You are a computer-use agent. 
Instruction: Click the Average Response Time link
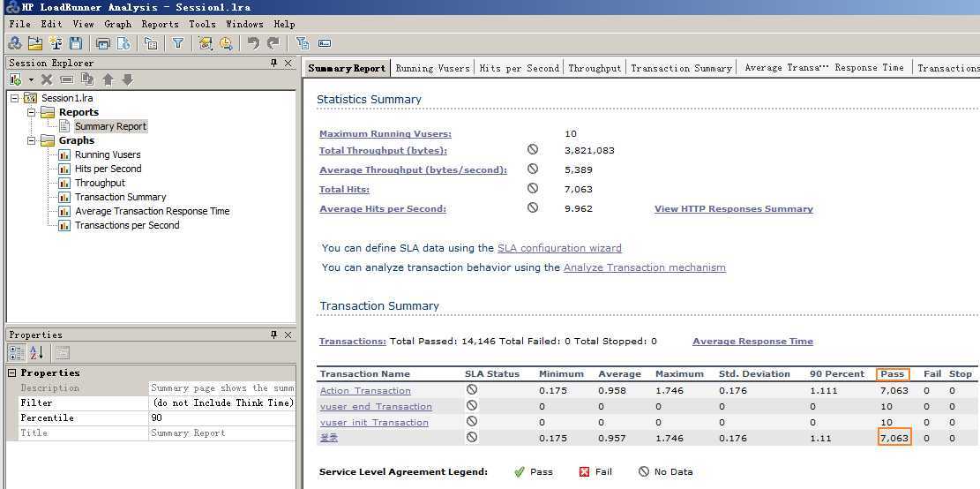pos(752,342)
